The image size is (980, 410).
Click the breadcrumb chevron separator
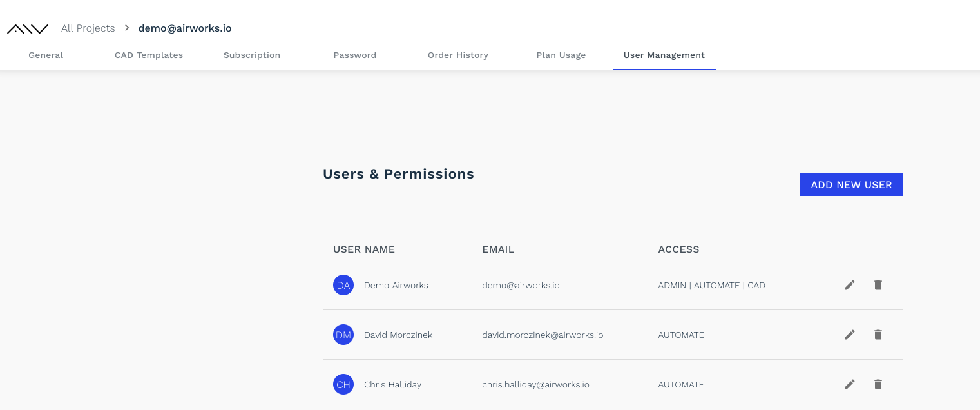[127, 28]
